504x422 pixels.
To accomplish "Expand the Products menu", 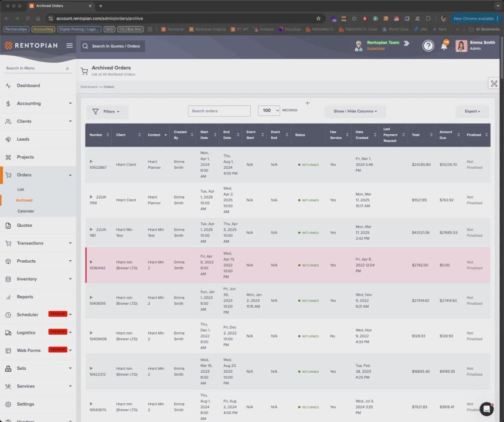I will point(38,261).
